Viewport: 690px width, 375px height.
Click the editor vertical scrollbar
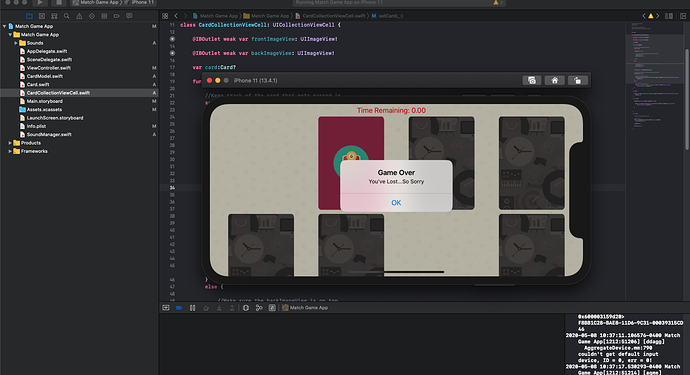click(x=687, y=99)
